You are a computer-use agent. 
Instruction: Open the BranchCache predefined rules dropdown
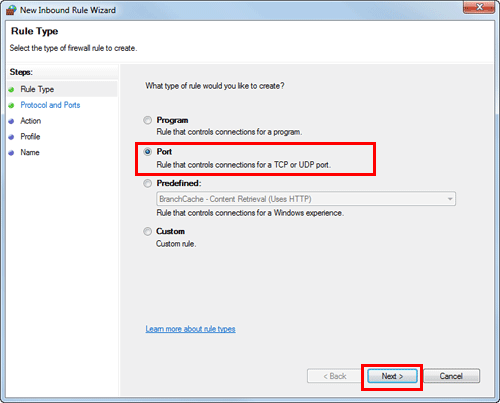pos(306,199)
